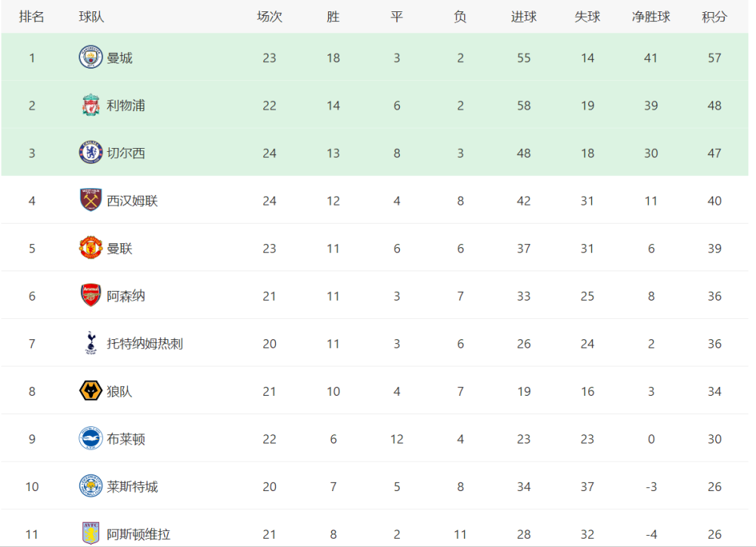
Task: Select the 进球 column header
Action: [x=524, y=17]
